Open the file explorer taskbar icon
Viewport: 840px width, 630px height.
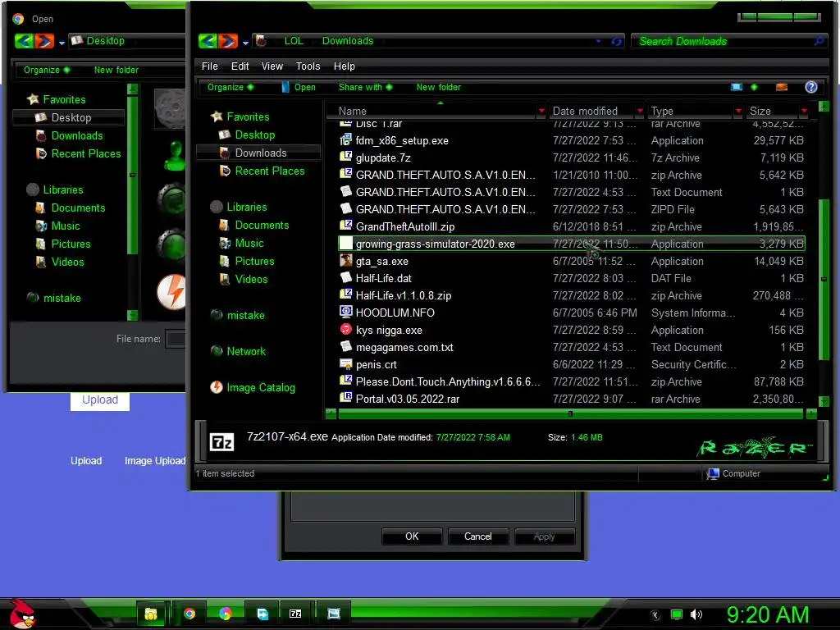pyautogui.click(x=151, y=614)
